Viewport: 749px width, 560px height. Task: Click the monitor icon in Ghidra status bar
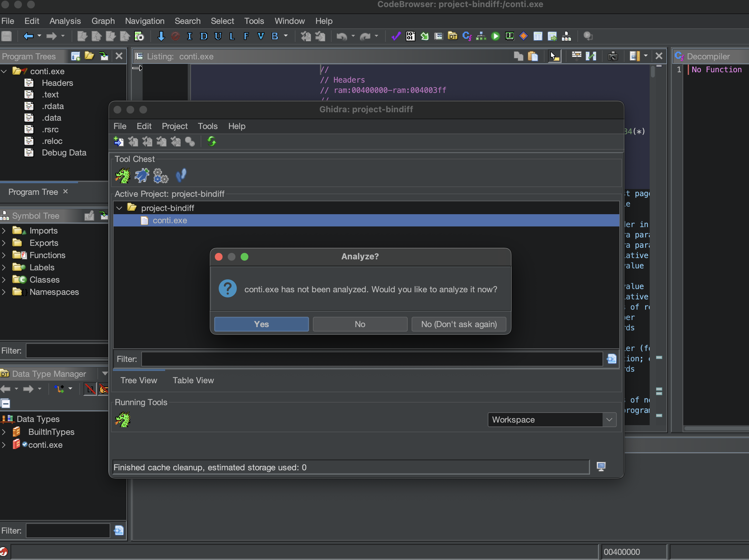tap(601, 466)
